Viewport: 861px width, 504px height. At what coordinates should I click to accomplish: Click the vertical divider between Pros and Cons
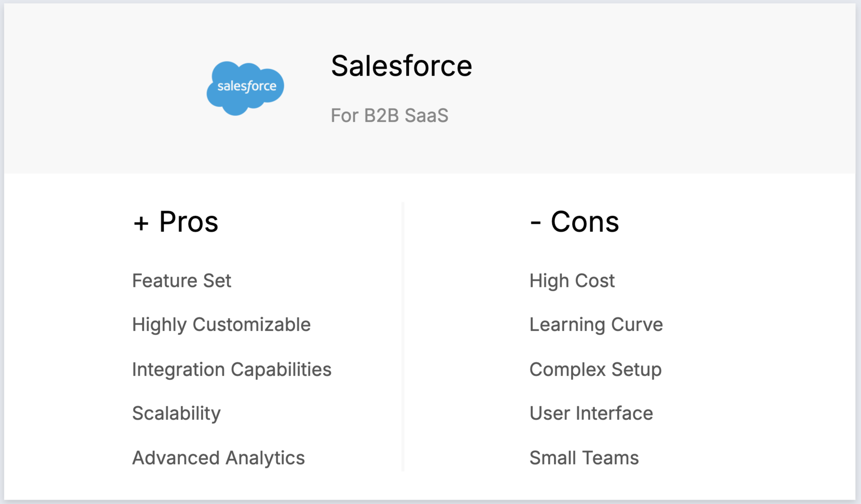[x=403, y=337]
